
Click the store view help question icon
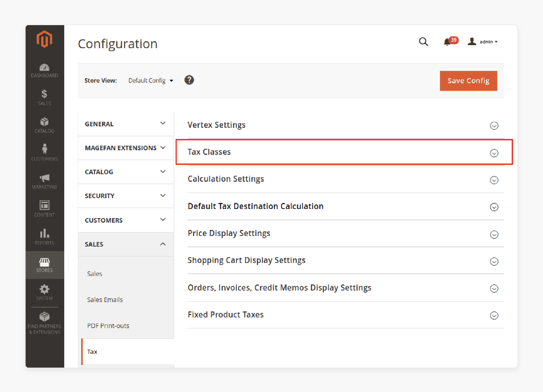(x=189, y=80)
